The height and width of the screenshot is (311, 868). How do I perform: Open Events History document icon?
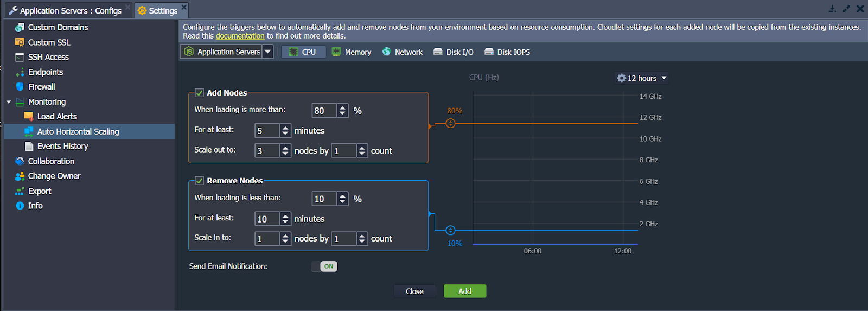coord(29,146)
